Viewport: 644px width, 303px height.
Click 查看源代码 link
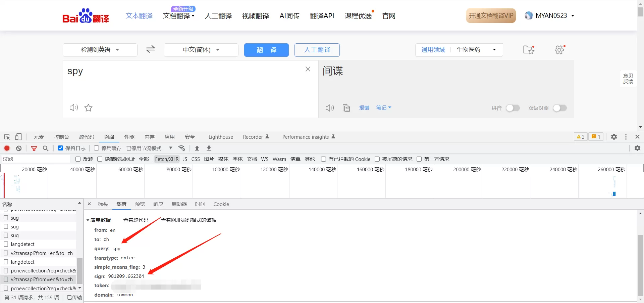(136, 220)
